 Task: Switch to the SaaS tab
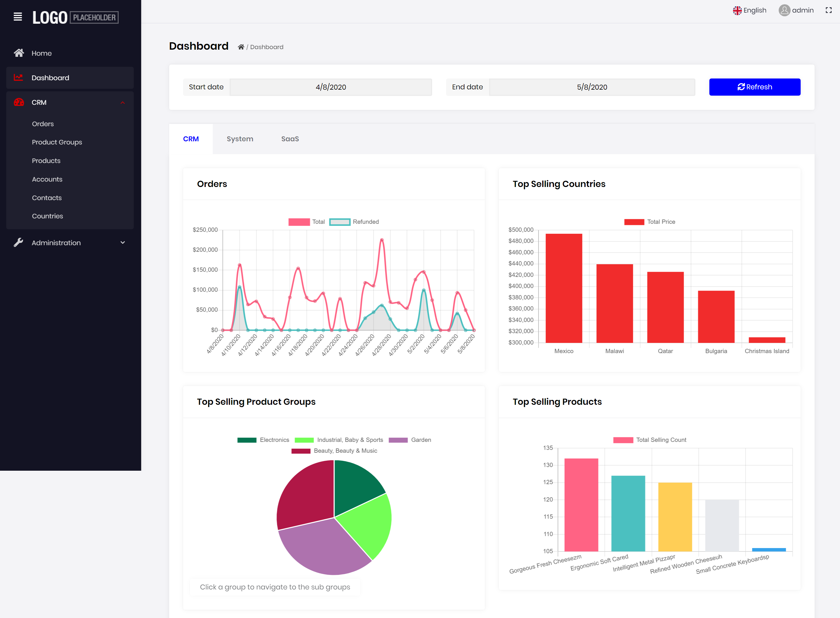(290, 139)
